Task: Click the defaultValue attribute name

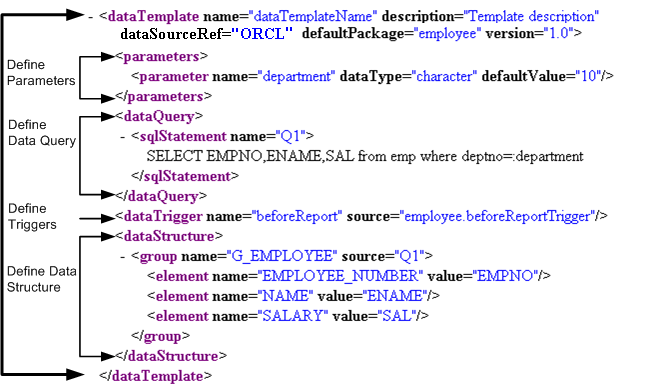Action: click(x=524, y=77)
